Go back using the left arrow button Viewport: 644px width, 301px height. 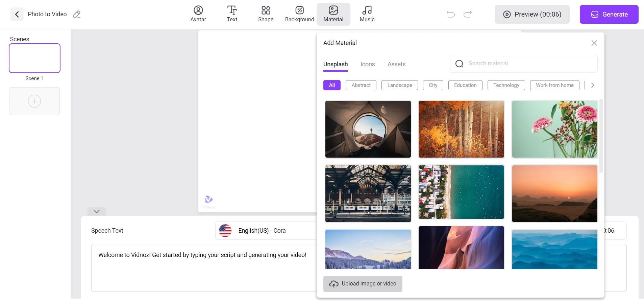17,14
